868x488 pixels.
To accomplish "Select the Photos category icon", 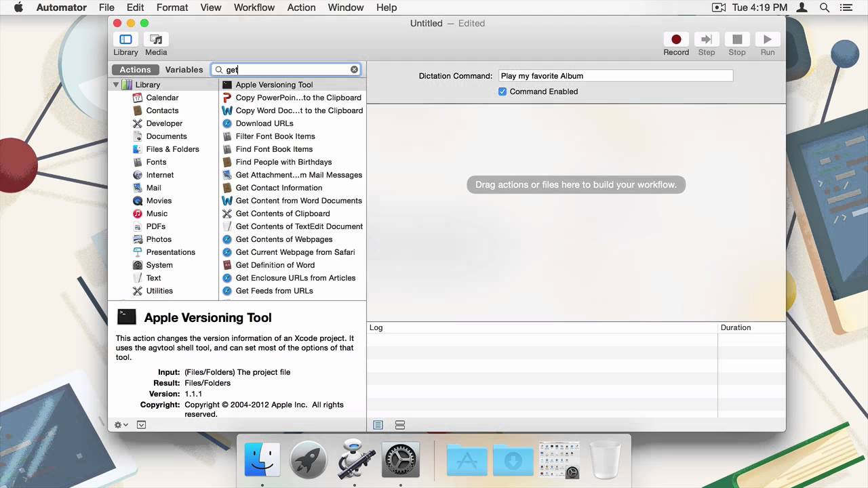I will point(138,239).
